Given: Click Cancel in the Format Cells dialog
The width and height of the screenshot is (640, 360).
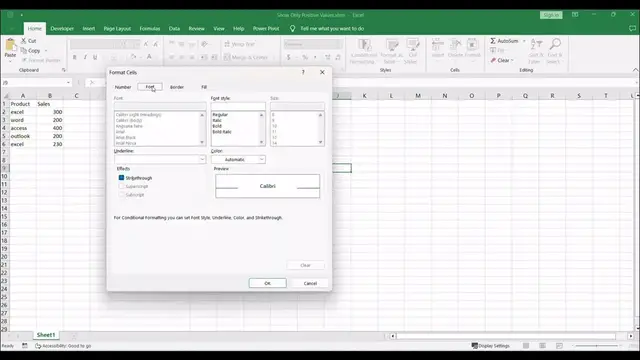Looking at the screenshot, I should pyautogui.click(x=310, y=283).
